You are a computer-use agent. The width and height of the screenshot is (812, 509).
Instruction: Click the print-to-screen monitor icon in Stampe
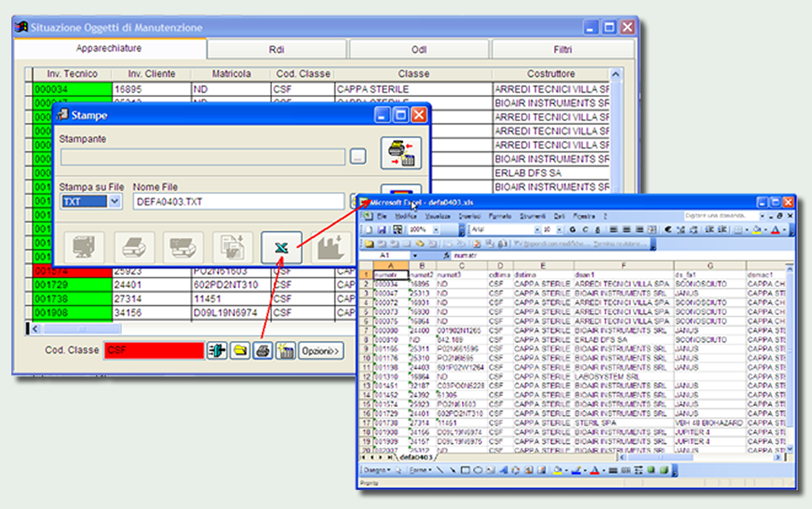(84, 248)
